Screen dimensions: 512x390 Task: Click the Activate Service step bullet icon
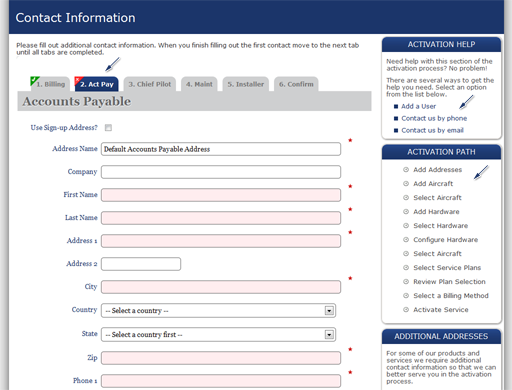pos(406,310)
